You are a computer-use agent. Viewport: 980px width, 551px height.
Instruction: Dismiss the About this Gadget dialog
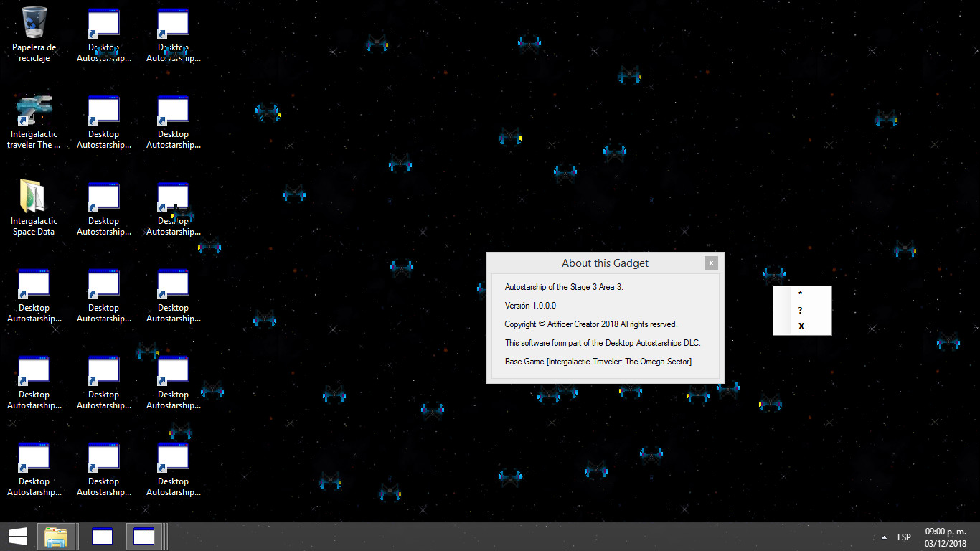711,263
